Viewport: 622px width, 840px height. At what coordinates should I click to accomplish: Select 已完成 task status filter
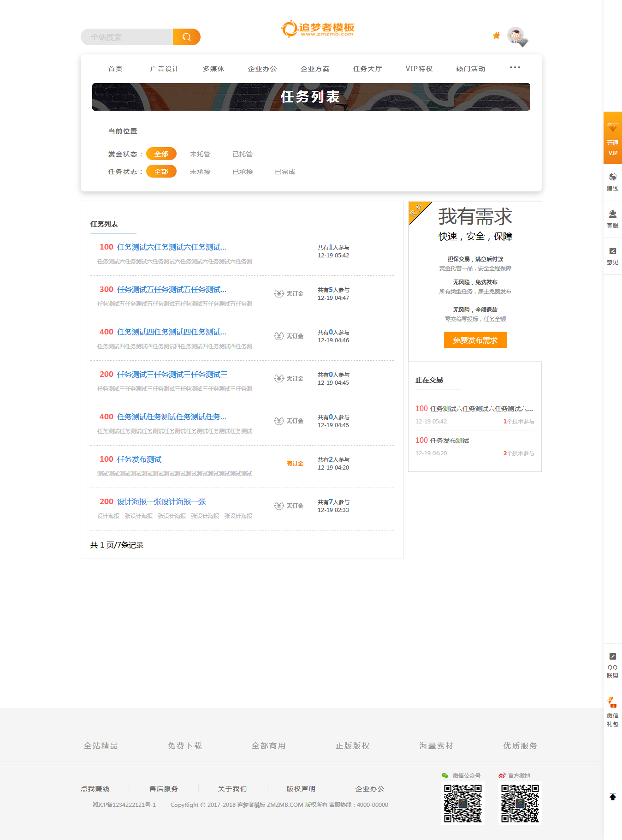tap(284, 172)
